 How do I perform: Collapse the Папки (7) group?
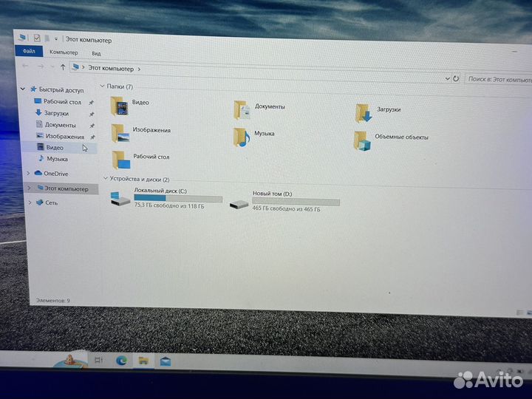(102, 86)
